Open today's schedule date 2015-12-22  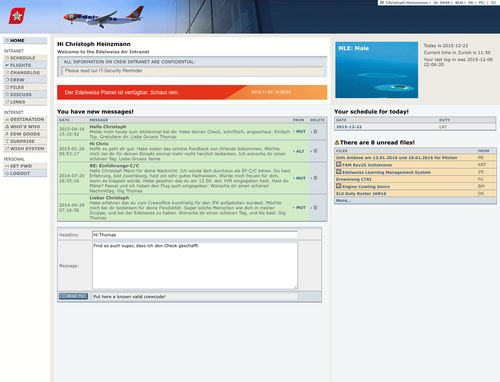point(349,127)
